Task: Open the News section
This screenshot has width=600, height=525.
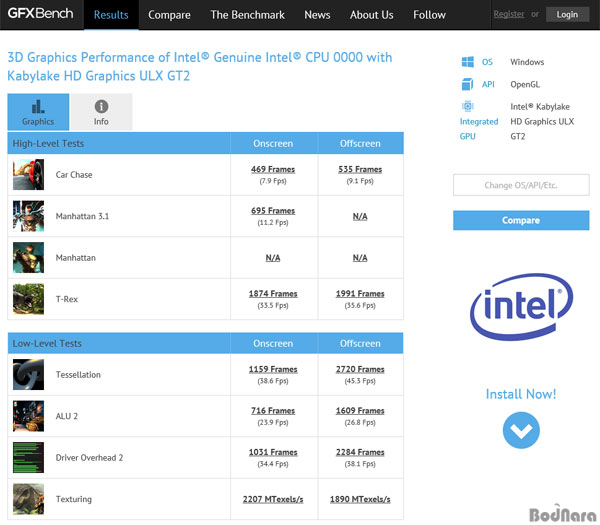Action: pyautogui.click(x=317, y=15)
